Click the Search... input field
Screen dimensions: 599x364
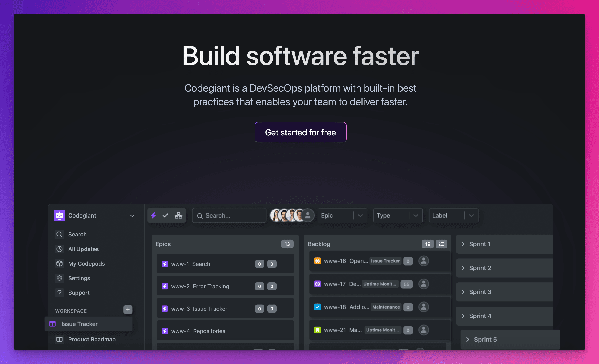pyautogui.click(x=229, y=215)
